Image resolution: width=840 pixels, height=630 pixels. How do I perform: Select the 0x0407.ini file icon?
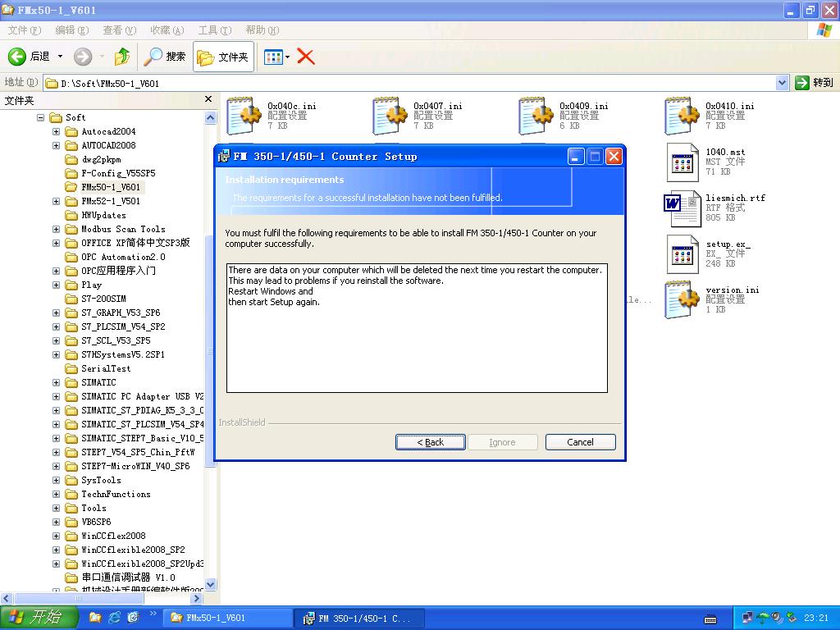pyautogui.click(x=390, y=115)
